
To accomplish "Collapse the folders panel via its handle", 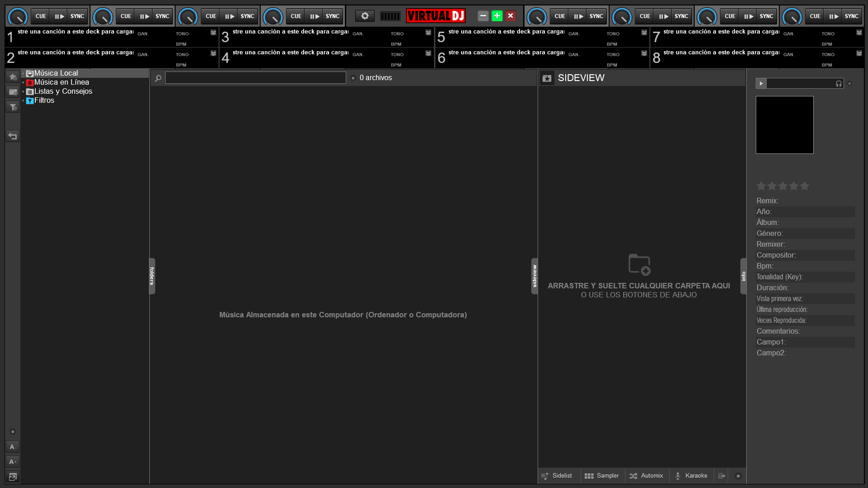I will tap(152, 276).
